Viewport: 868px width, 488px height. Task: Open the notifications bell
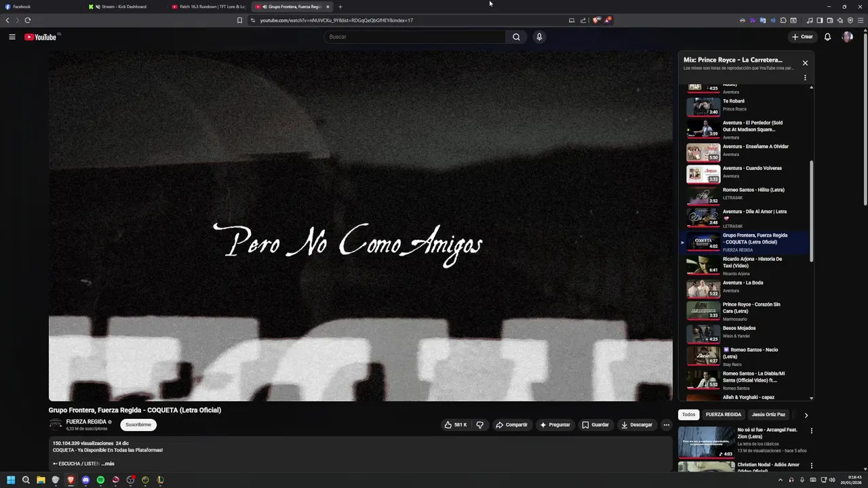coord(827,37)
